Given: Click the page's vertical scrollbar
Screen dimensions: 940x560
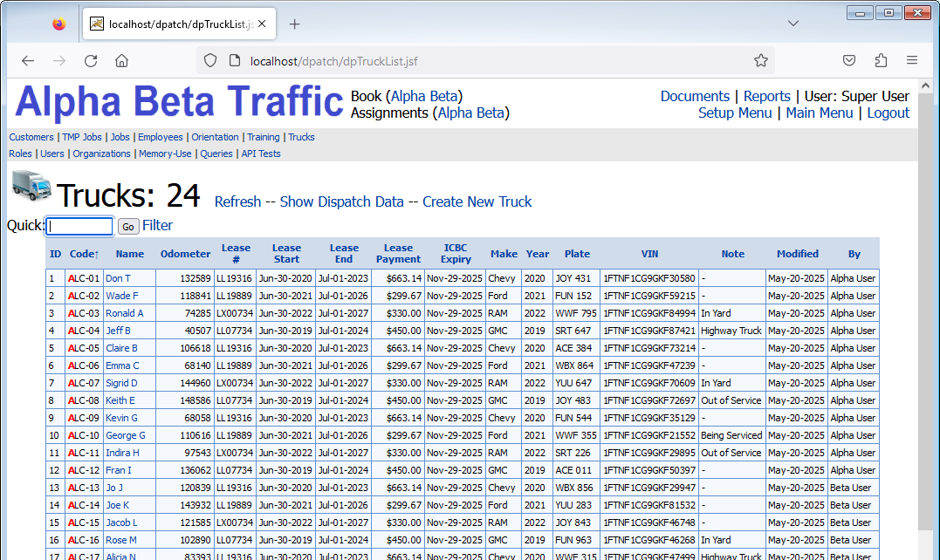Looking at the screenshot, I should (x=925, y=349).
